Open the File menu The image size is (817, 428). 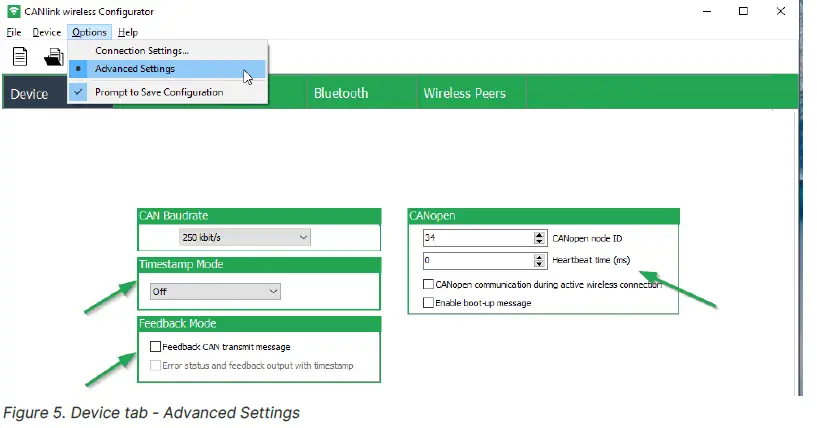point(14,32)
